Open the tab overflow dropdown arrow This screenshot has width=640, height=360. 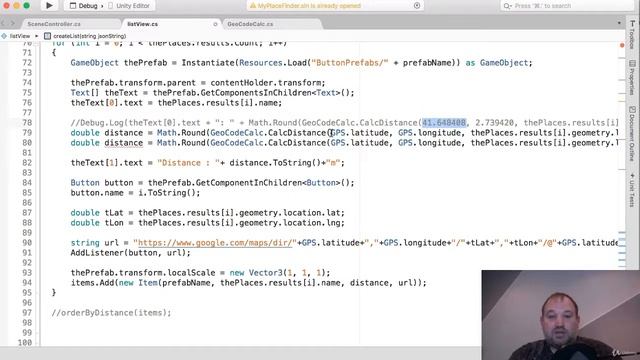pyautogui.click(x=619, y=24)
